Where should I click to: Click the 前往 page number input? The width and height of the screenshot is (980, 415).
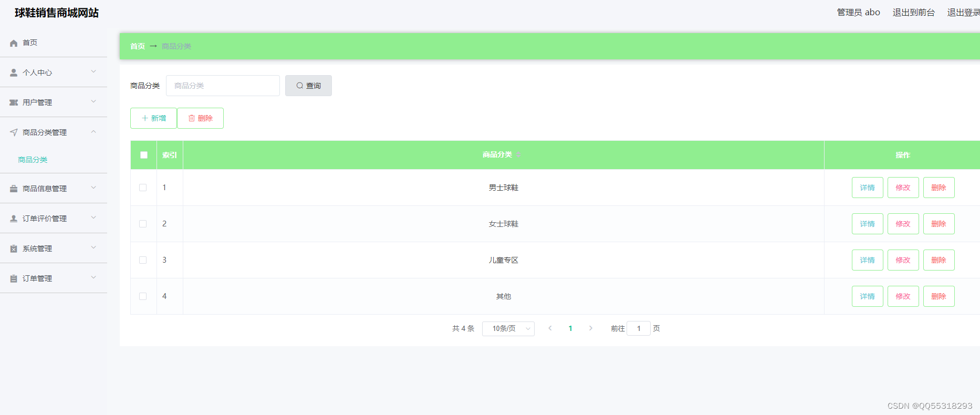[639, 328]
